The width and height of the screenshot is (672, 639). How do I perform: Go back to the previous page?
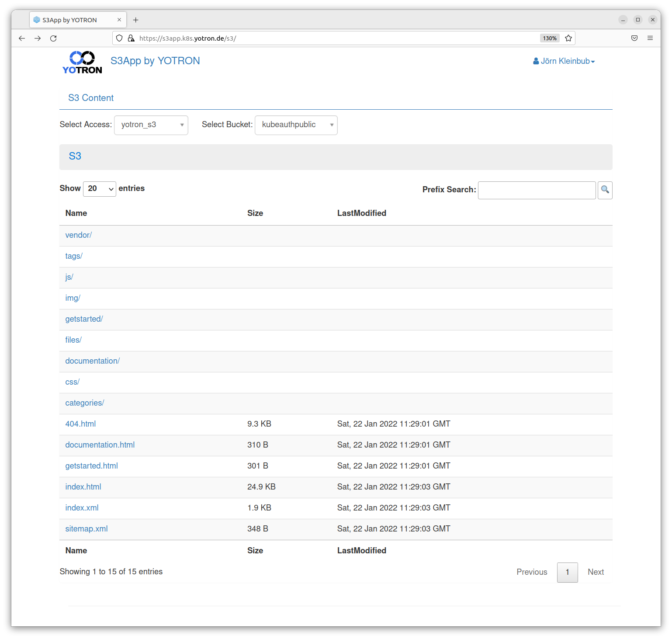22,38
